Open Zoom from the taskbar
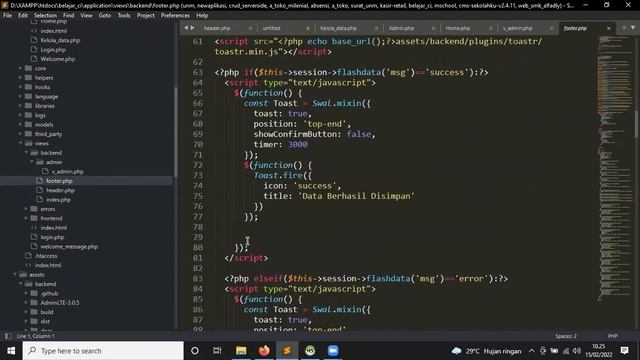Image resolution: width=640 pixels, height=360 pixels. tap(333, 351)
